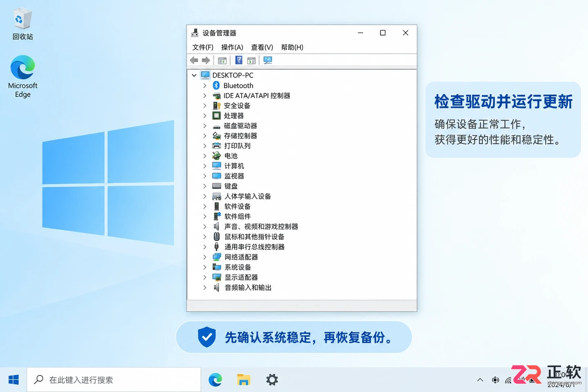Expand the 网络适配器 chevron
Screen dimensions: 588x392
click(x=205, y=257)
